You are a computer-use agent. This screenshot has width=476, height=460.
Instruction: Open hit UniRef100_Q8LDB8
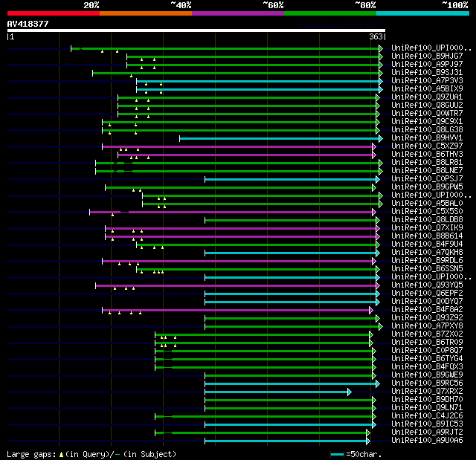pyautogui.click(x=427, y=220)
